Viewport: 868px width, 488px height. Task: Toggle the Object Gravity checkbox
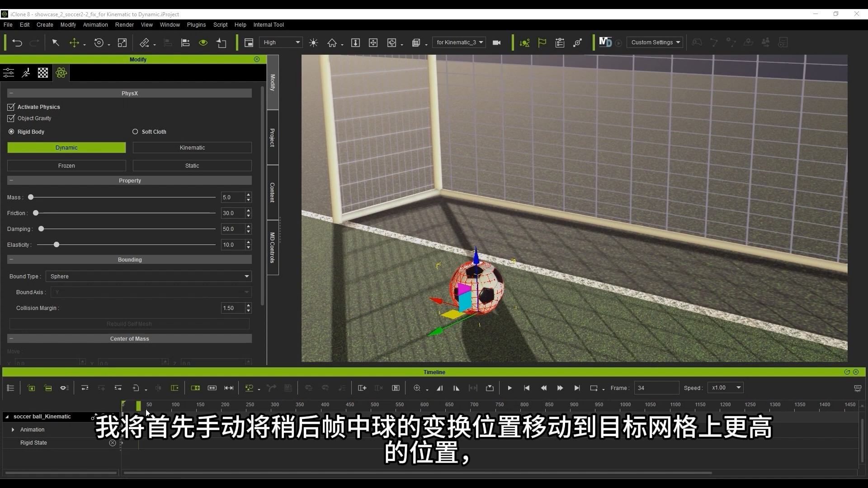point(11,118)
